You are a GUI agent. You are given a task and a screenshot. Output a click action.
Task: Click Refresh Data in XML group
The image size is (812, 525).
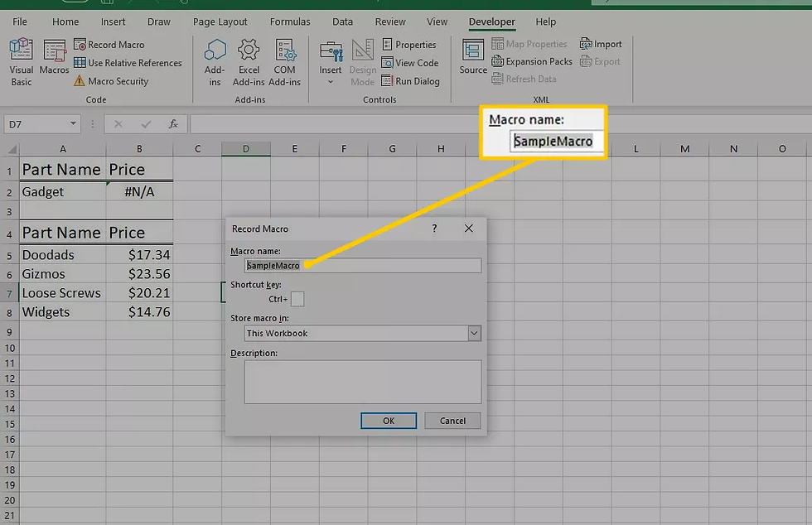pyautogui.click(x=524, y=79)
